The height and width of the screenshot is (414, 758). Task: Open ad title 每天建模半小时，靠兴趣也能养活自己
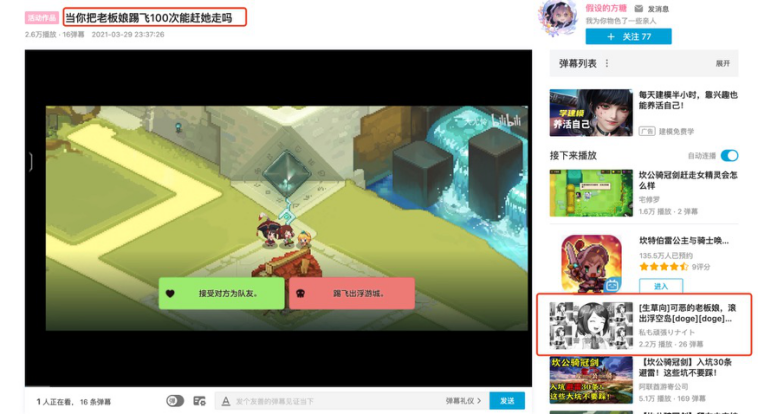click(x=688, y=100)
